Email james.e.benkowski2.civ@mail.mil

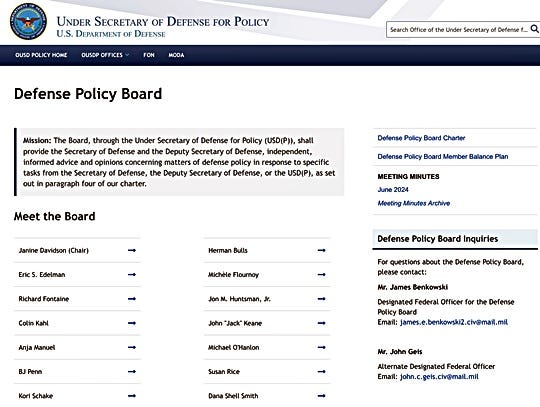coord(454,322)
